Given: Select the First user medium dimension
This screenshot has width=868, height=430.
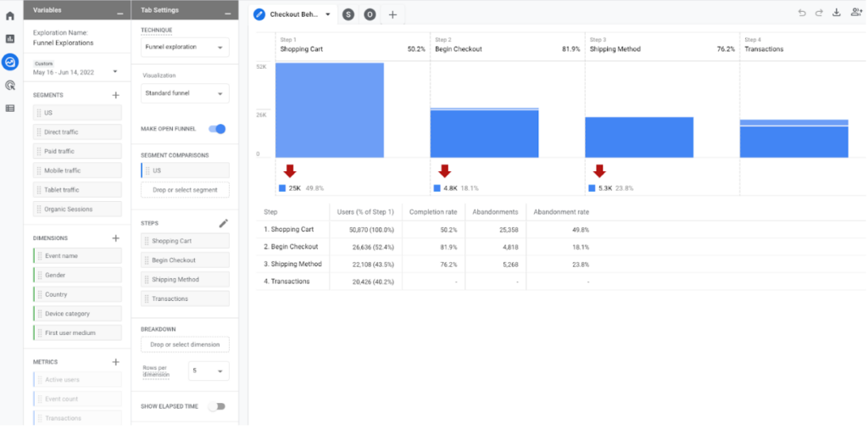Looking at the screenshot, I should pyautogui.click(x=77, y=332).
